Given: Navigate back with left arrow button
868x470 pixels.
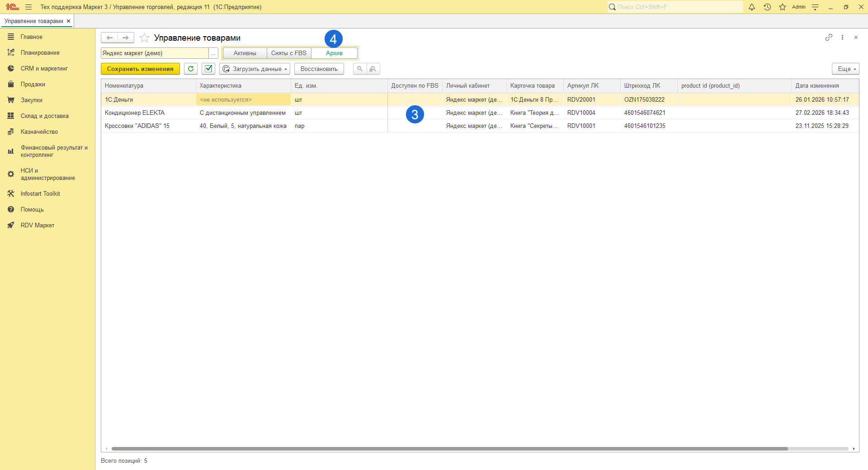Looking at the screenshot, I should click(x=109, y=38).
